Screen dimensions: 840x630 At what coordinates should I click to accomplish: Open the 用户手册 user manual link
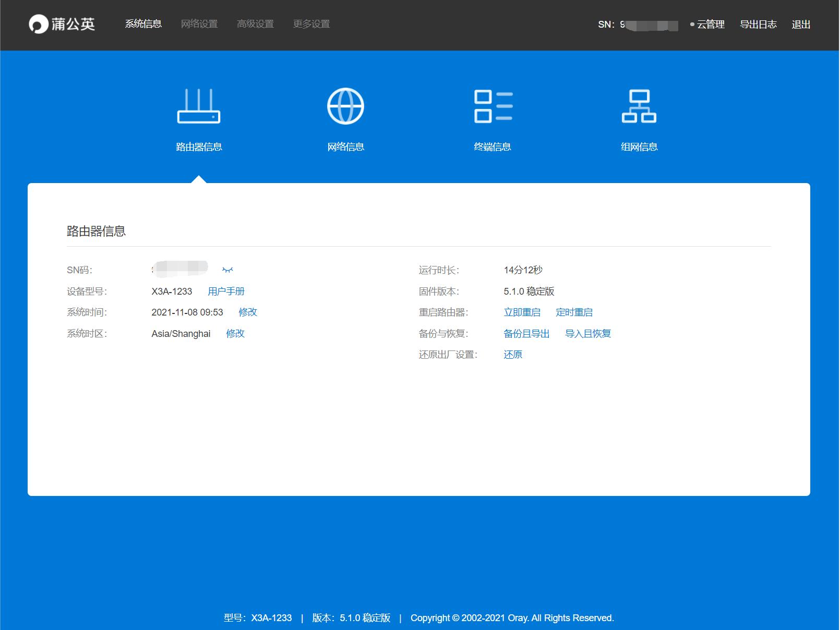[226, 291]
